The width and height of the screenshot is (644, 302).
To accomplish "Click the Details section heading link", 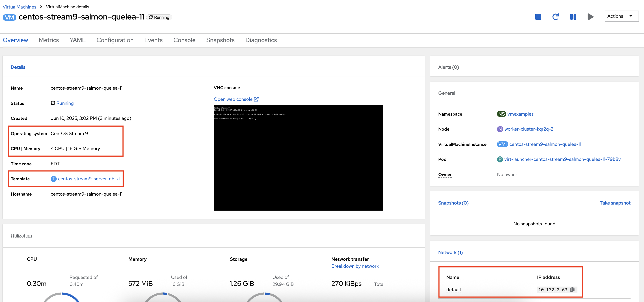I will point(18,67).
